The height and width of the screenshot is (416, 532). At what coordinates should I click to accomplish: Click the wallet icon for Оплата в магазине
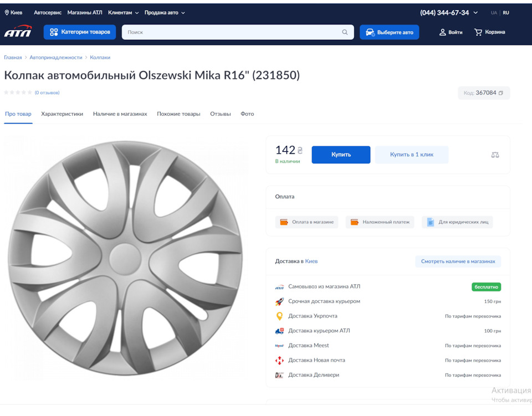pyautogui.click(x=284, y=222)
